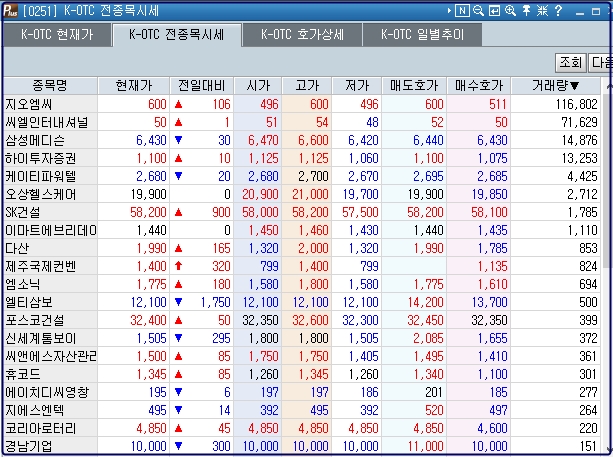The width and height of the screenshot is (613, 457).
Task: Select the 포스코건설 stock name
Action: coord(34,320)
